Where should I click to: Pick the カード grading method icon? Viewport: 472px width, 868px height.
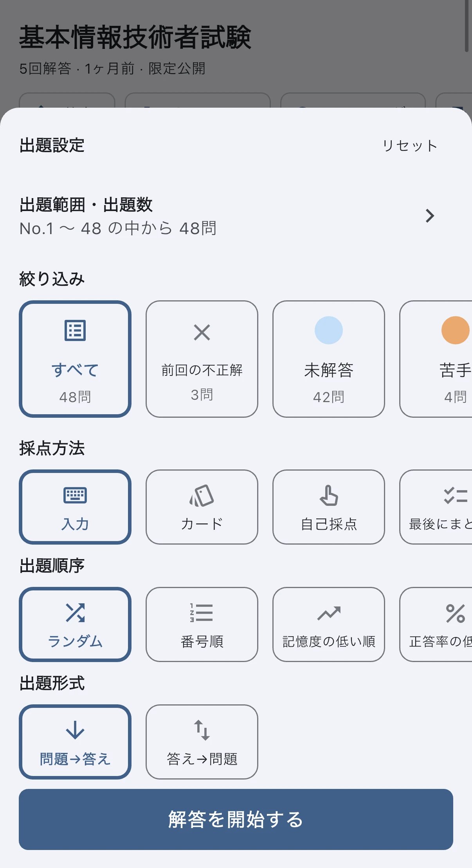tap(202, 496)
